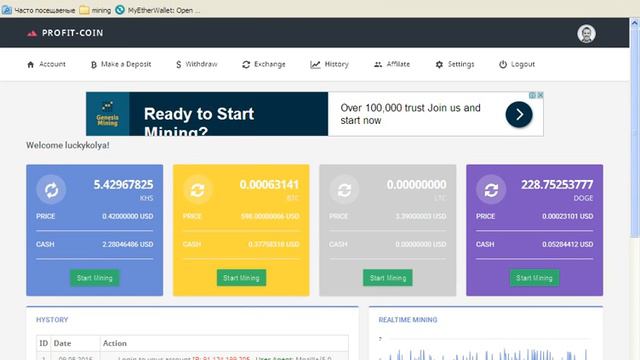Start Mining on the LTC card
Viewport: 640px width, 360px height.
(388, 278)
